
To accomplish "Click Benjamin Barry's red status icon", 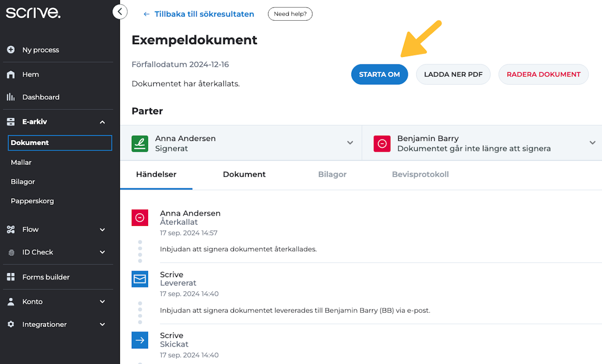I will tap(382, 144).
